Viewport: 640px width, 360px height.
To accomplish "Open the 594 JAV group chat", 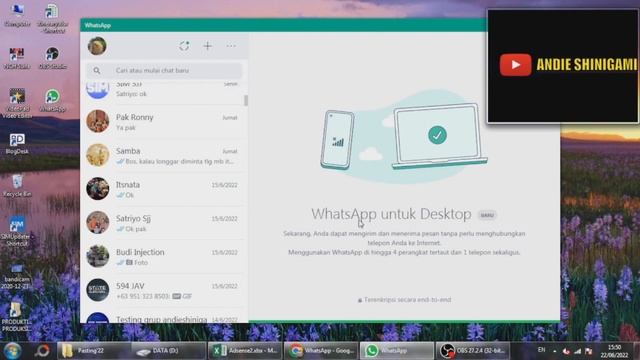I will click(164, 291).
